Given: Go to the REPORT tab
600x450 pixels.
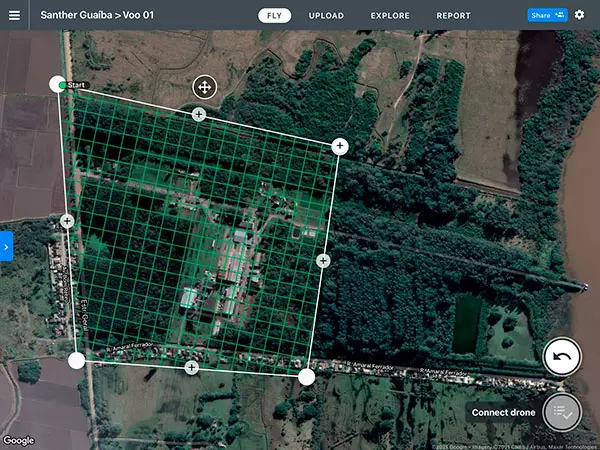Looking at the screenshot, I should point(453,16).
